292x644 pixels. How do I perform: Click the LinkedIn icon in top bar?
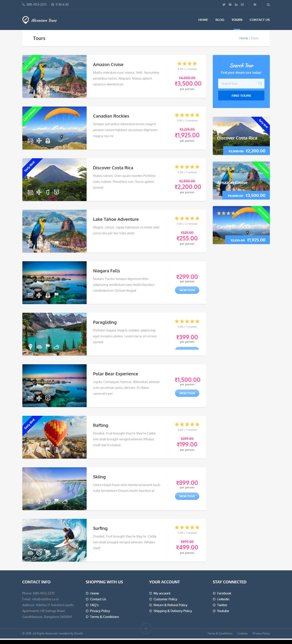tap(236, 5)
